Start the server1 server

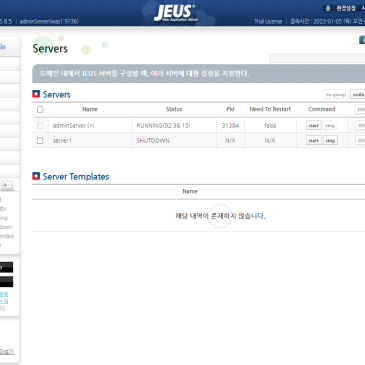(x=313, y=140)
